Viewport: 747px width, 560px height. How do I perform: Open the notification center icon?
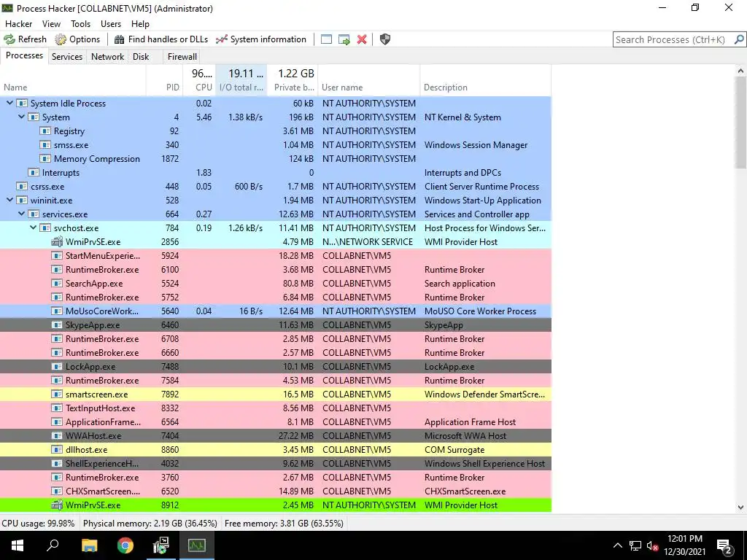coord(724,546)
